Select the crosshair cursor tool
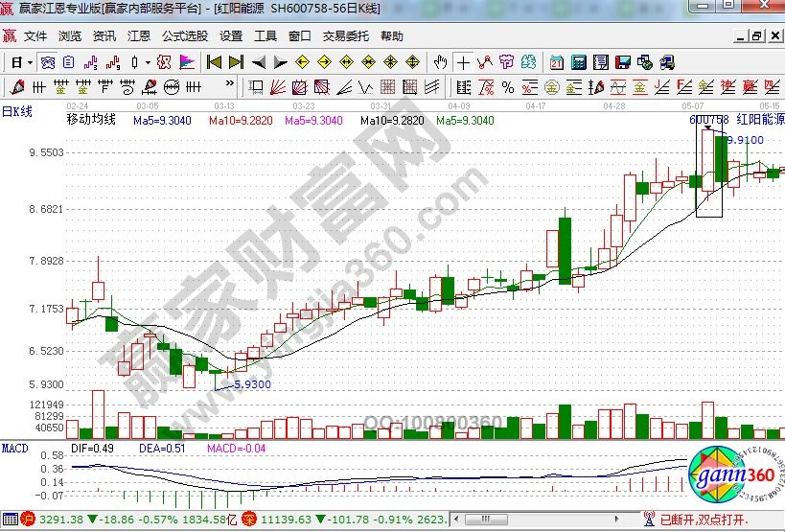The height and width of the screenshot is (532, 785). 464,62
